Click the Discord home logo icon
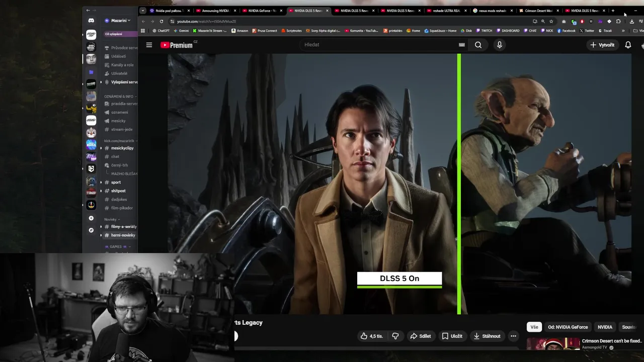Screen dimensions: 644x362 [x=91, y=21]
